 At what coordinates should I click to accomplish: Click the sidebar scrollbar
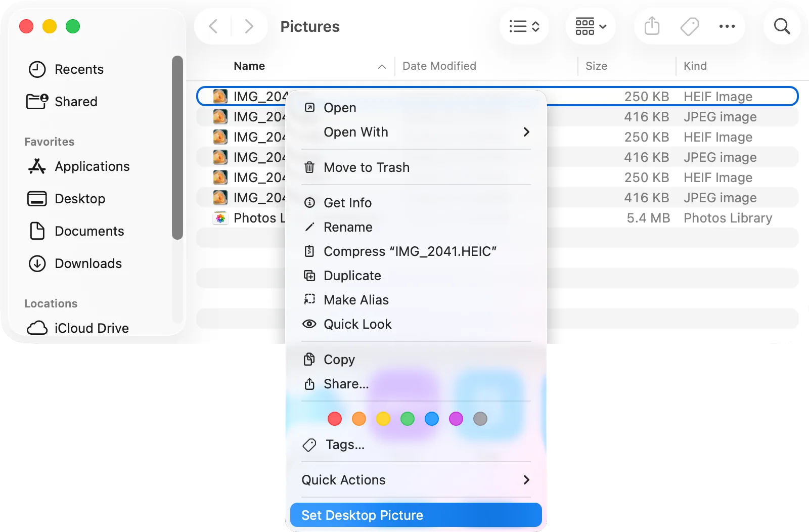point(177,147)
